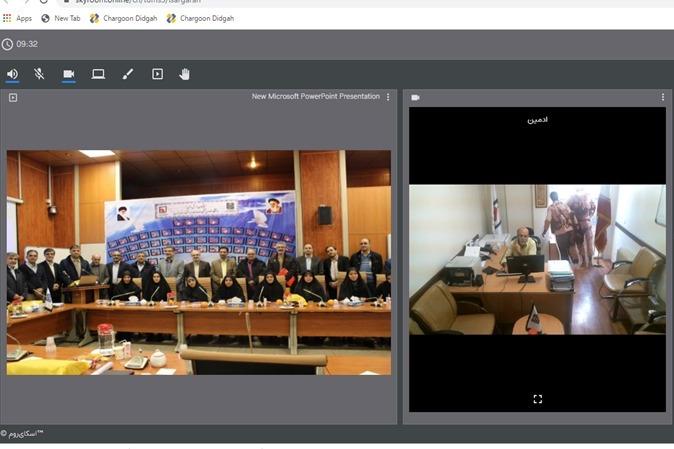Open the second Chargoon Didgah bookmark

click(x=200, y=18)
